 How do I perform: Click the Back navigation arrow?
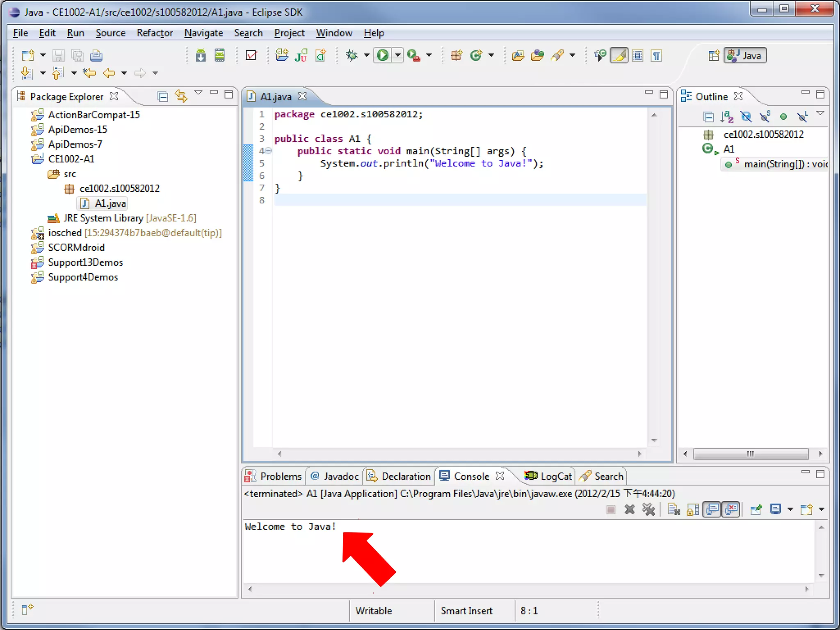(109, 73)
